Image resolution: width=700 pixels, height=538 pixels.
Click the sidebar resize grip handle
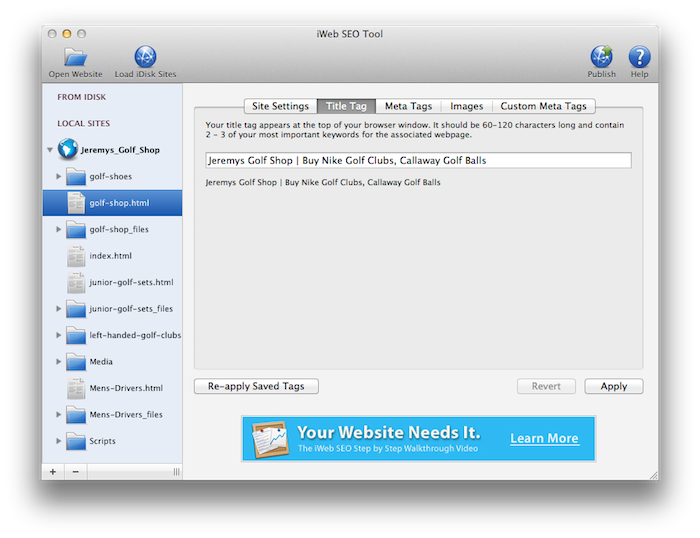[x=176, y=472]
